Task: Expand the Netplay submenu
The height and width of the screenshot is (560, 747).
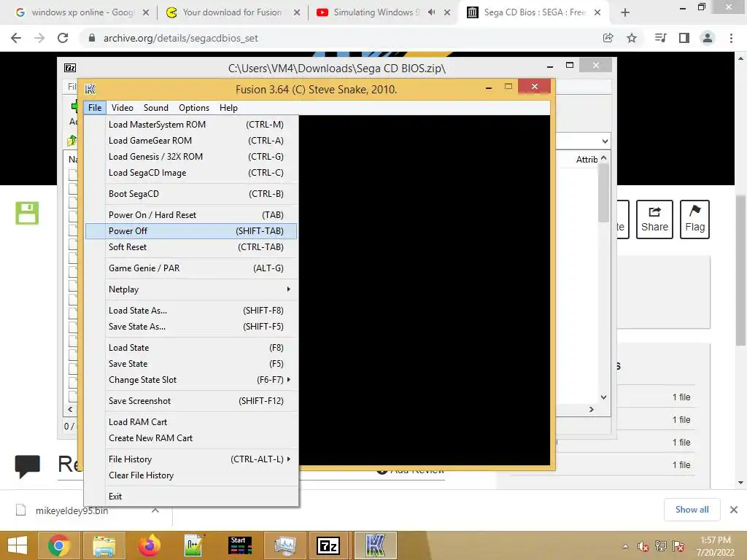Action: click(191, 289)
